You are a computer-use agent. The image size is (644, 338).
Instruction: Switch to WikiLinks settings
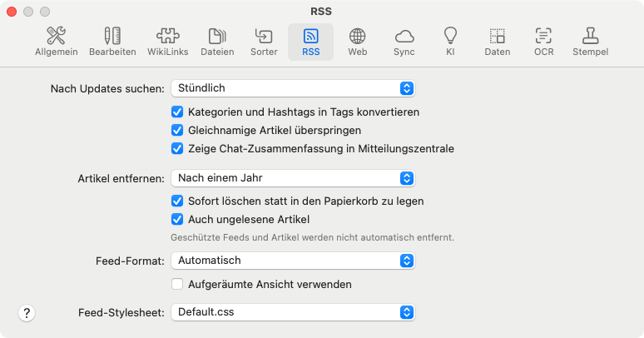167,42
